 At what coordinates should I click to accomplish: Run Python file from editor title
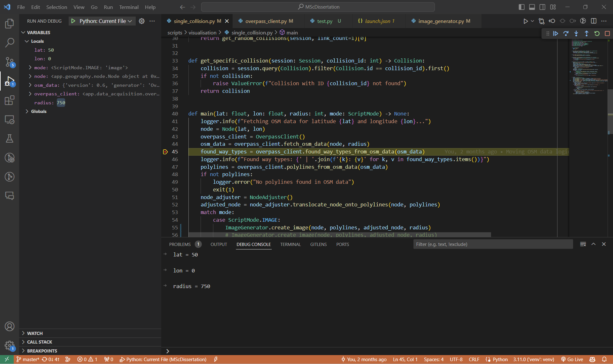coord(526,21)
